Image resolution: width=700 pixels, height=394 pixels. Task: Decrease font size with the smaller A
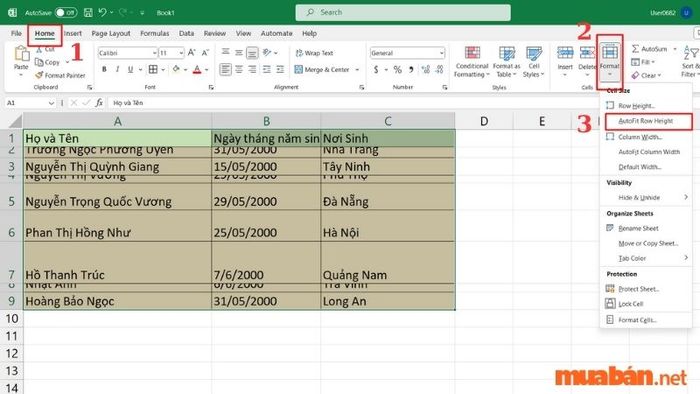tap(205, 53)
